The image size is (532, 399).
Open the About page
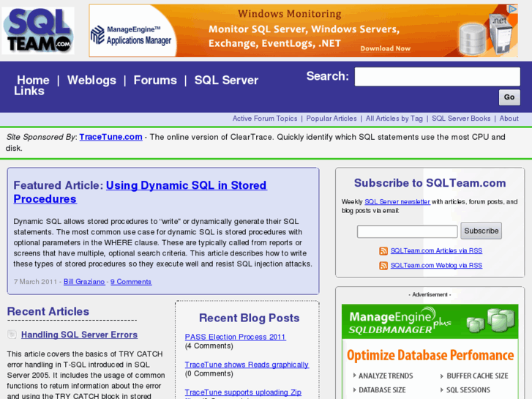pyautogui.click(x=509, y=119)
